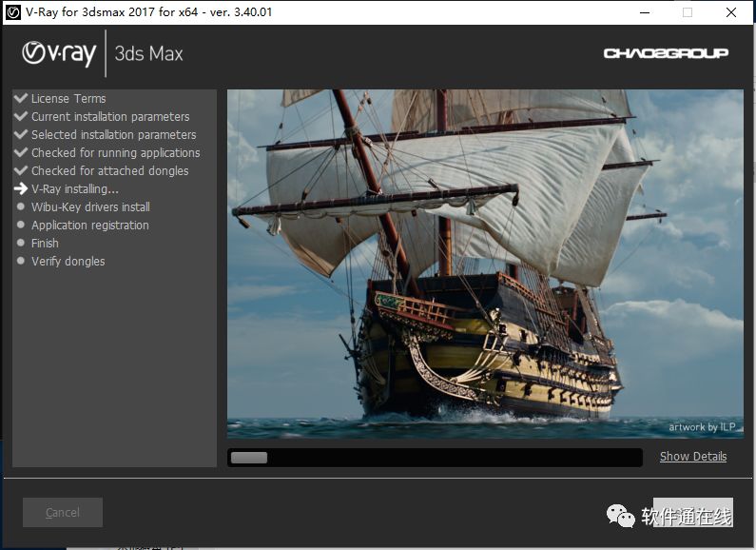Click the sailing ship artwork image
The width and height of the screenshot is (756, 550).
pyautogui.click(x=485, y=264)
